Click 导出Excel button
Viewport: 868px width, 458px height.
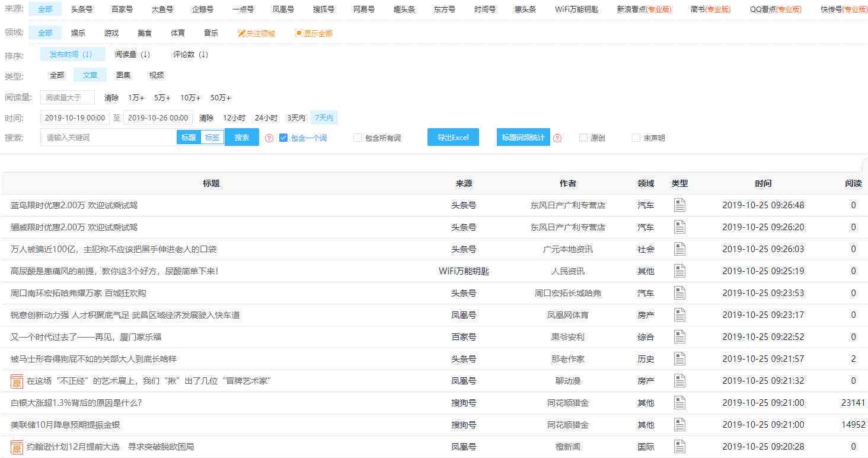pos(453,137)
